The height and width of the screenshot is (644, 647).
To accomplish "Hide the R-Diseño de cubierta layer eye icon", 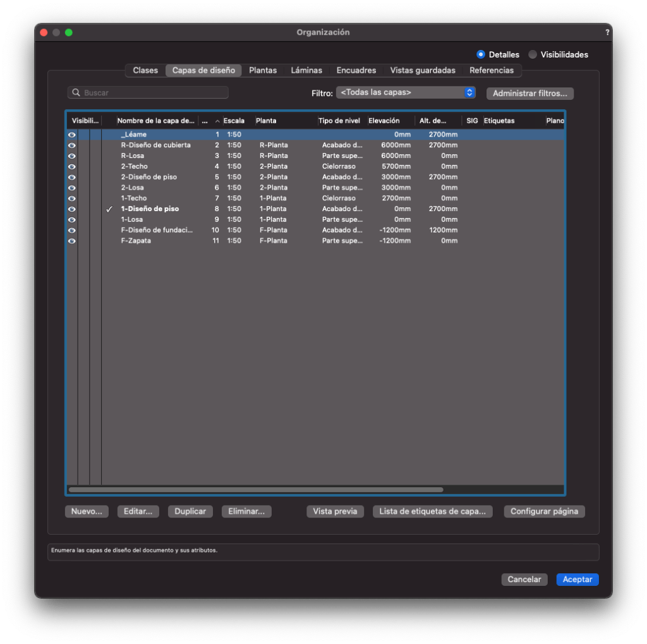I will 72,145.
